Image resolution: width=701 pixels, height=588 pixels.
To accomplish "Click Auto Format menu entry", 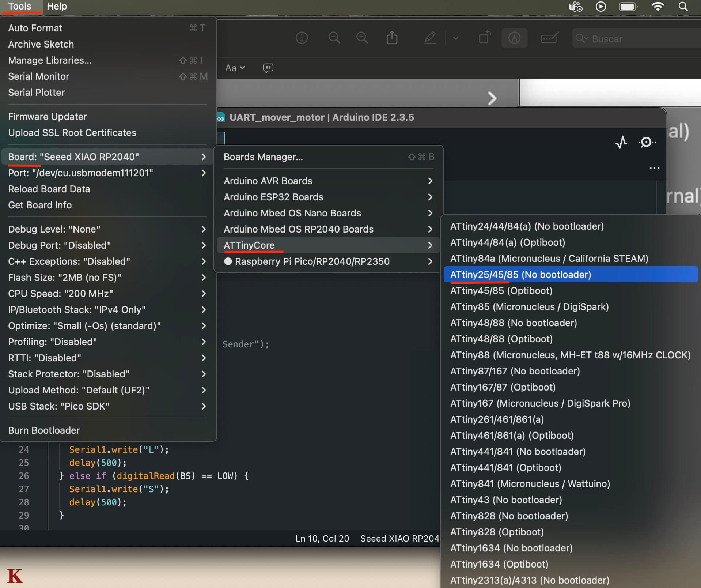I will 108,28.
